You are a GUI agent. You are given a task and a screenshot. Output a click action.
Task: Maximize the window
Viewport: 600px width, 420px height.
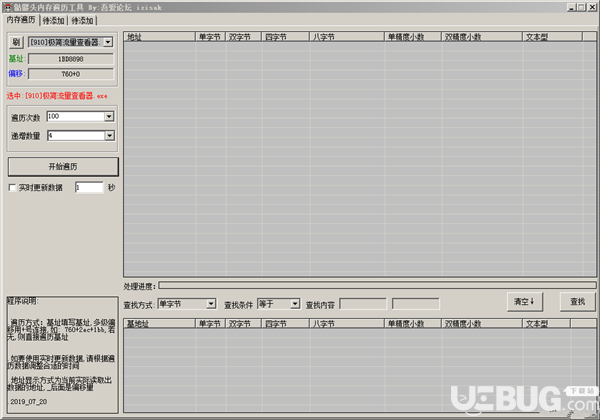pos(581,7)
